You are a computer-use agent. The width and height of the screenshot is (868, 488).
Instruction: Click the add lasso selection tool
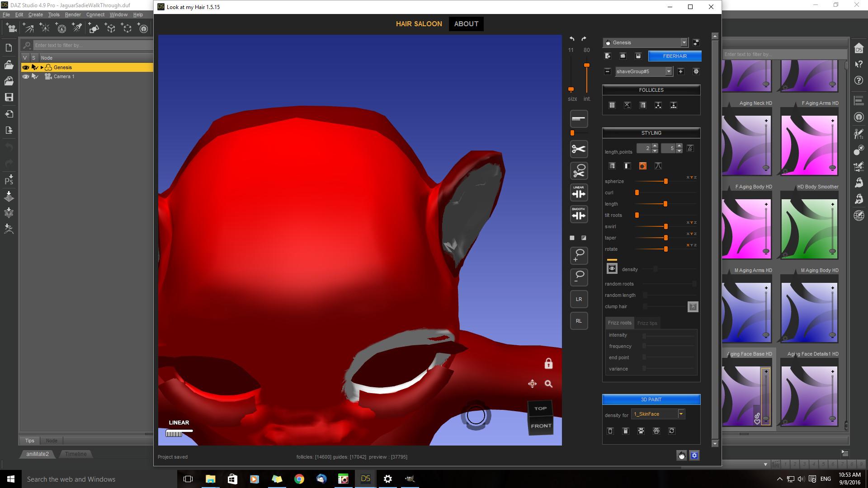coord(579,256)
